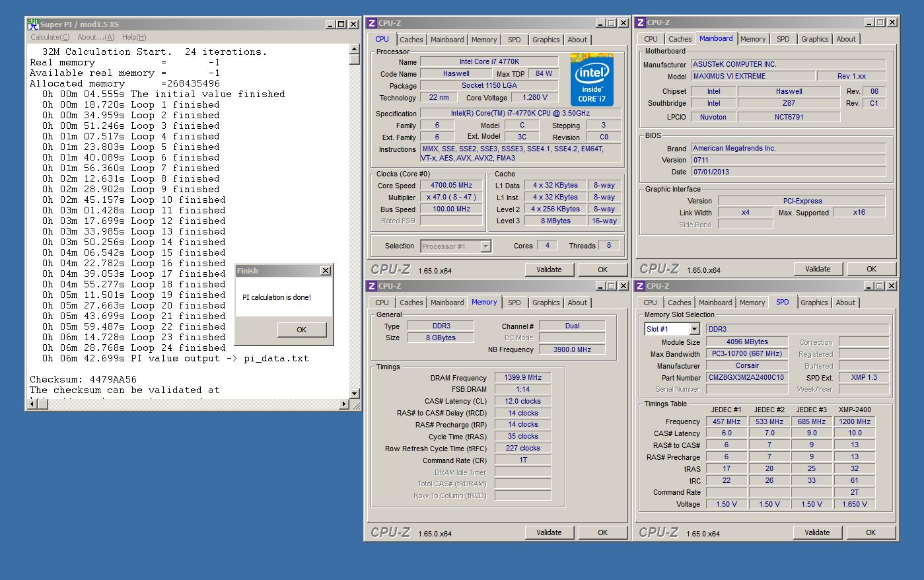Switch to Graphics tab in top-left CPU-Z window
924x580 pixels.
546,40
